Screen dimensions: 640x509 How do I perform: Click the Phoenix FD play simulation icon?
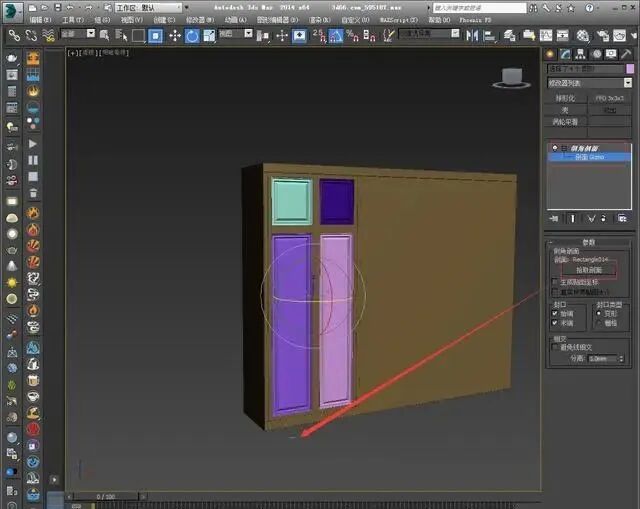(33, 144)
